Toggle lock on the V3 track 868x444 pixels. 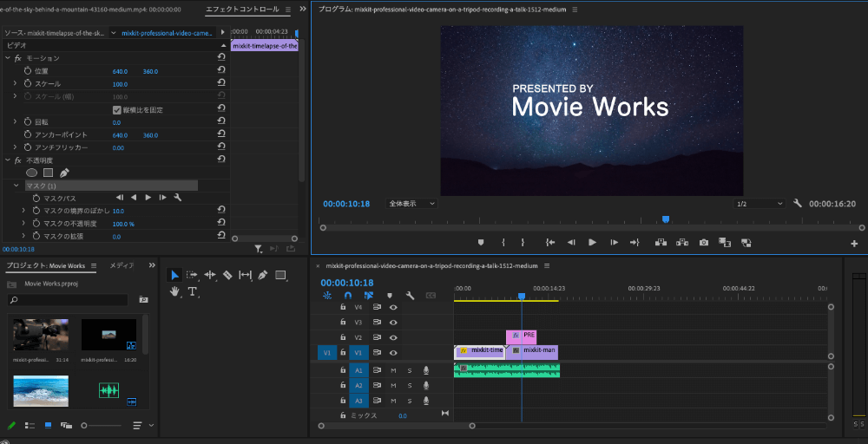(x=343, y=322)
